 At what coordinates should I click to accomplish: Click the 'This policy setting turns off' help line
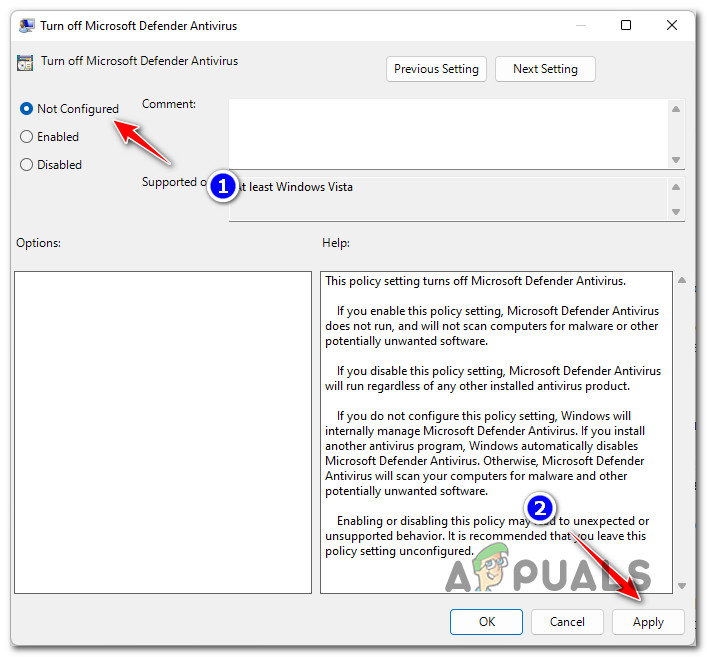(475, 281)
